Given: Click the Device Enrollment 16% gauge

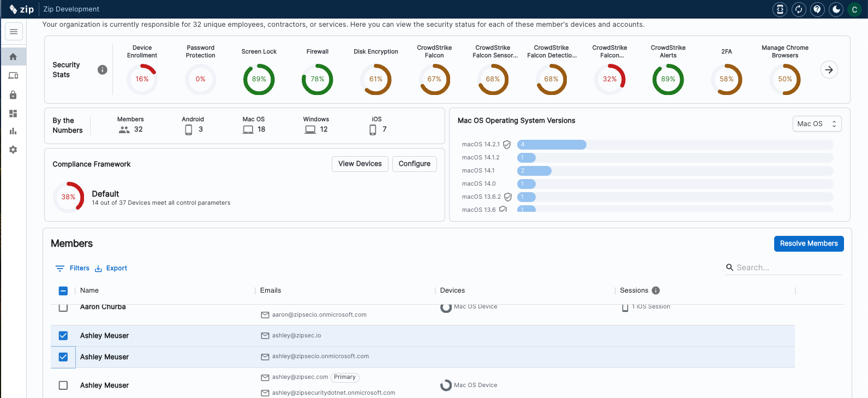Looking at the screenshot, I should click(142, 79).
